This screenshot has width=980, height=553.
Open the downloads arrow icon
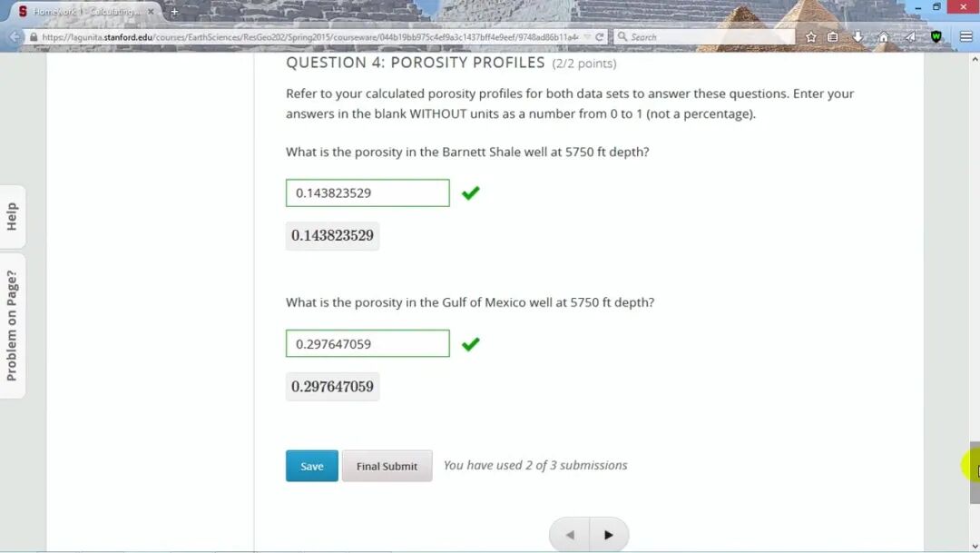(x=858, y=37)
